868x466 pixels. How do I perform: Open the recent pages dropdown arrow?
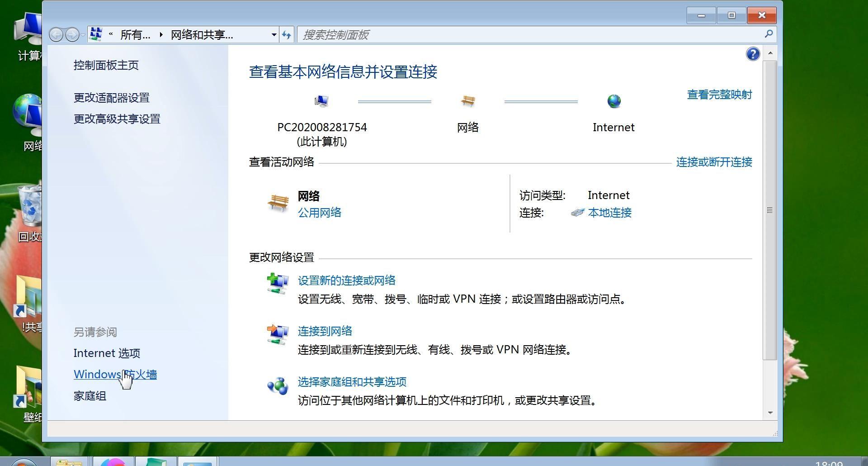click(x=83, y=35)
